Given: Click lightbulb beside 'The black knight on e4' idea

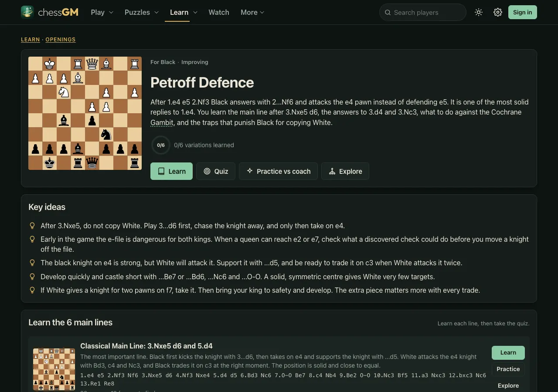Looking at the screenshot, I should pyautogui.click(x=32, y=263).
